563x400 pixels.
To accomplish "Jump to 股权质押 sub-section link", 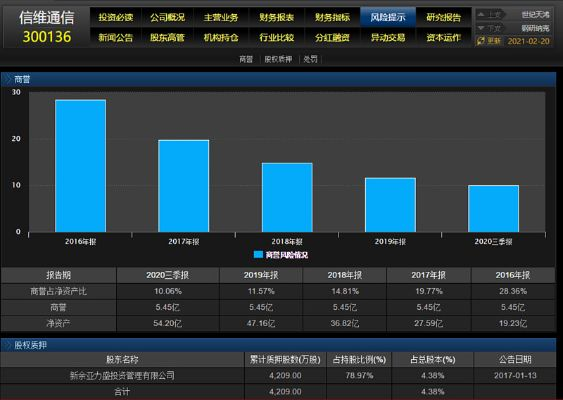I will click(278, 59).
